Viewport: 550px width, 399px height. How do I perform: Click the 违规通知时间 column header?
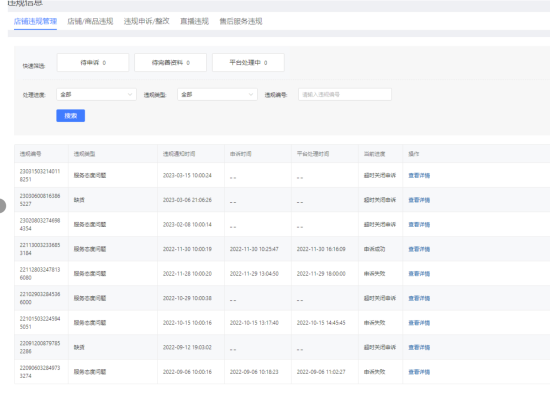(x=179, y=154)
